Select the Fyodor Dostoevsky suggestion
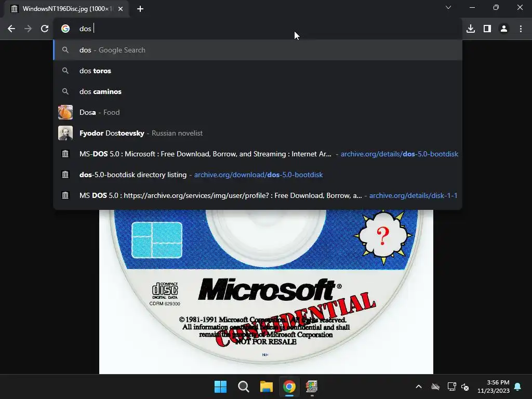 258,133
